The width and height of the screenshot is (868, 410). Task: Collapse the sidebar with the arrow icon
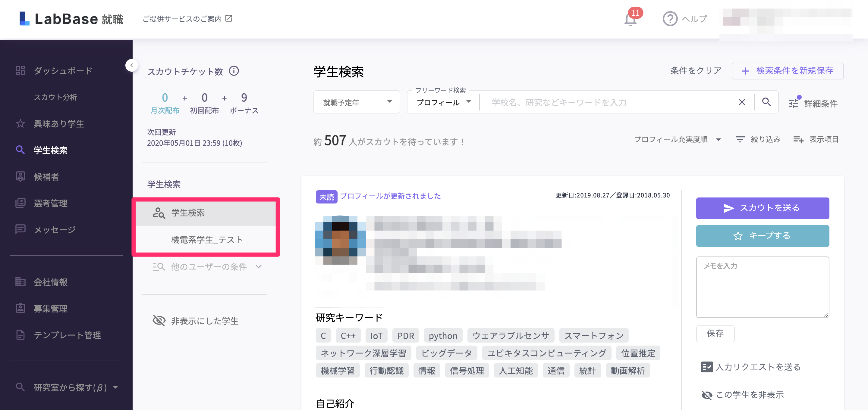coord(132,65)
